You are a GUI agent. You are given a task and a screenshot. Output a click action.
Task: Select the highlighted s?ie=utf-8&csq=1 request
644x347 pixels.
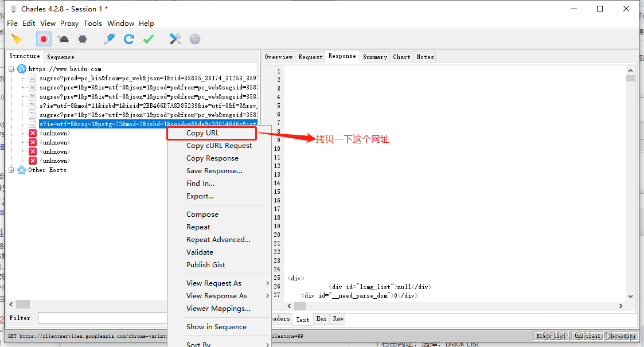[149, 124]
